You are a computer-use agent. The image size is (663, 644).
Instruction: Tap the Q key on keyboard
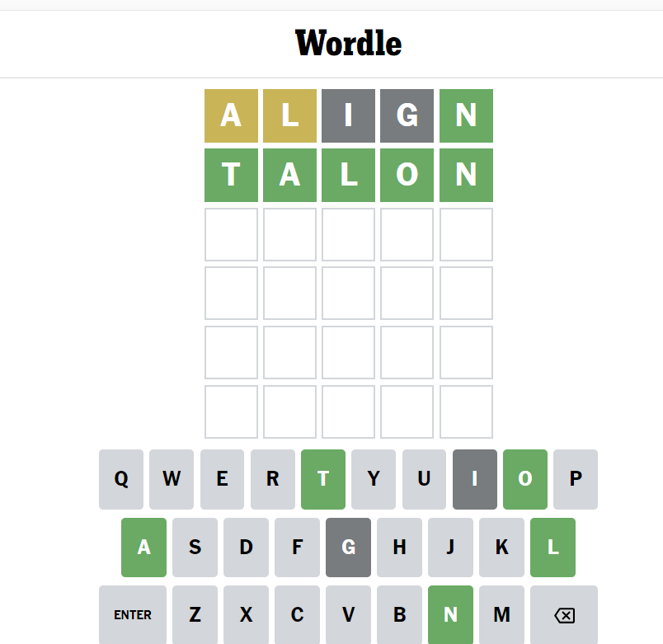[121, 479]
